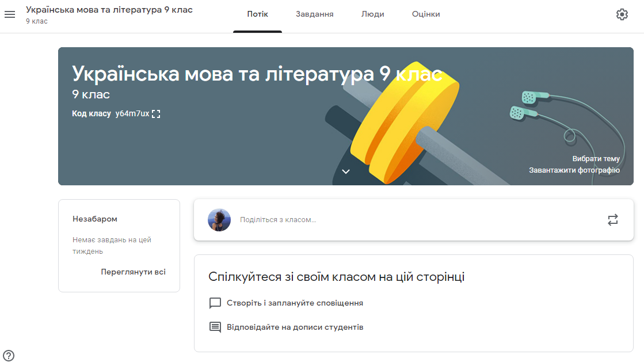Click Створіть і заплануйте сповіщення text

[295, 303]
